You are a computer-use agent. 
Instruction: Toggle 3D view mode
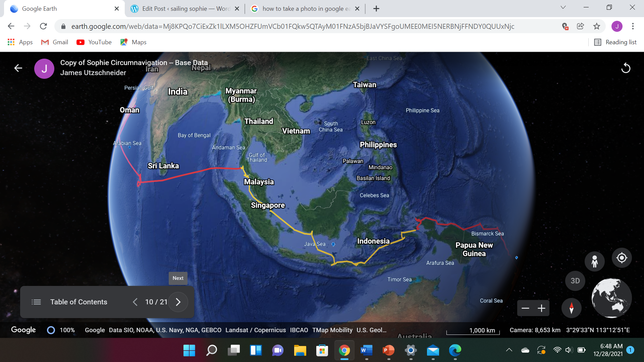point(575,281)
